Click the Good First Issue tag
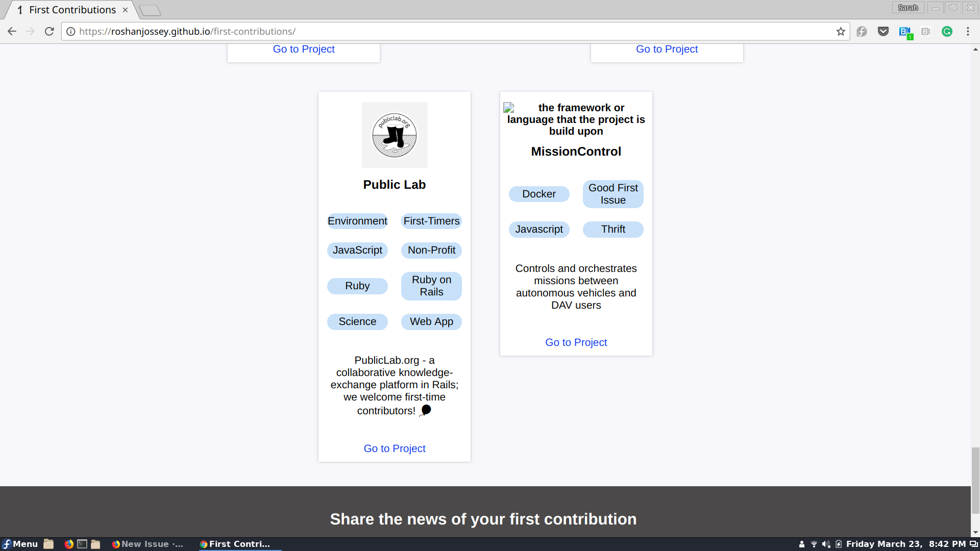Viewport: 980px width, 551px height. tap(613, 194)
